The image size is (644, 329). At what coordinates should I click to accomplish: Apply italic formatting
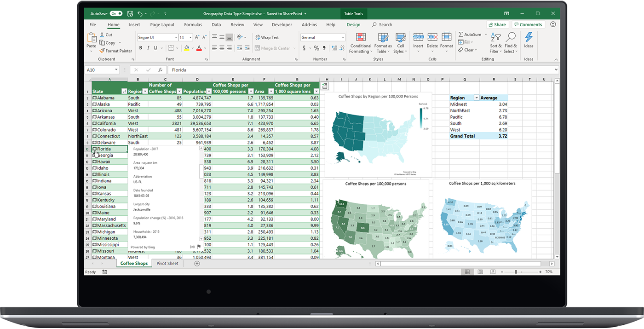coord(148,47)
